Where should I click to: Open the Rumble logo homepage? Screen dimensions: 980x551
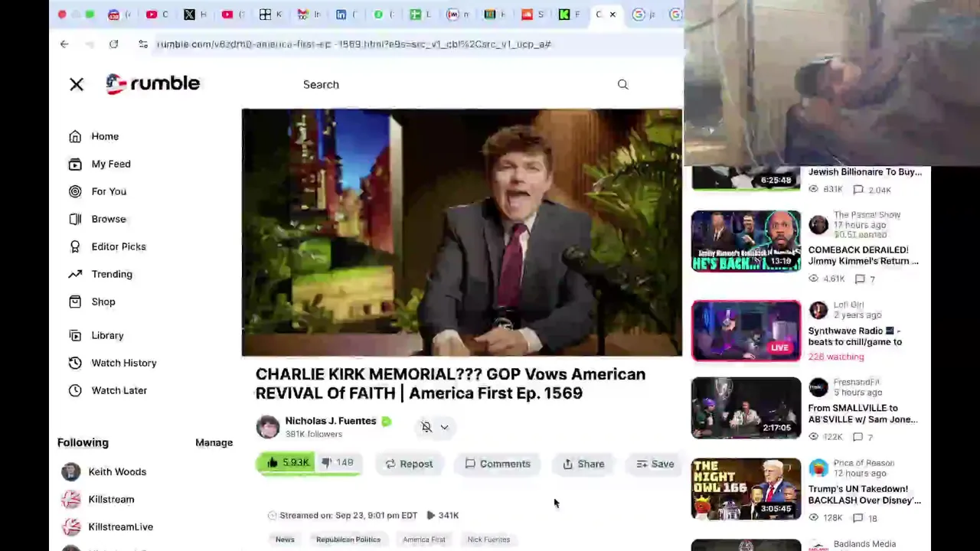point(152,83)
